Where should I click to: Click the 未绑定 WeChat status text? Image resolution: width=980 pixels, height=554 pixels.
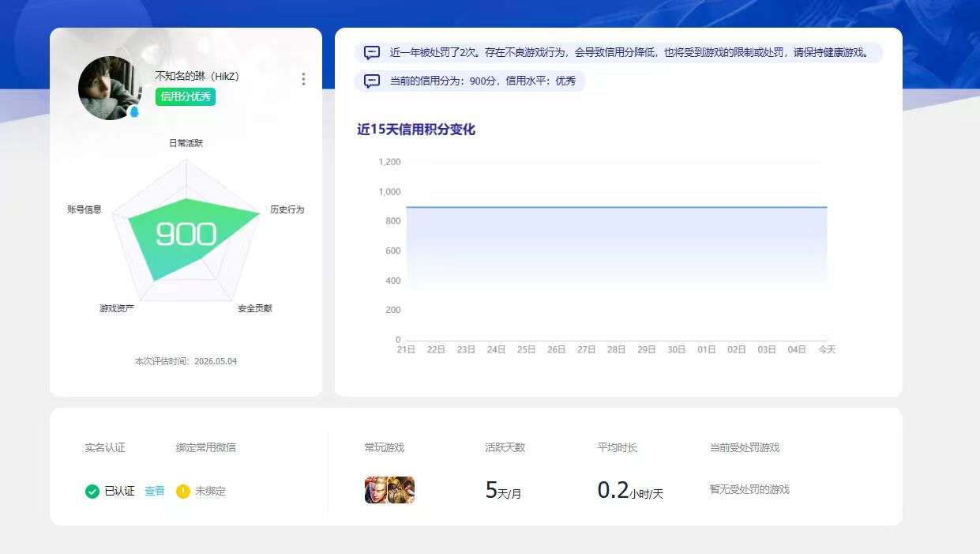pyautogui.click(x=211, y=491)
